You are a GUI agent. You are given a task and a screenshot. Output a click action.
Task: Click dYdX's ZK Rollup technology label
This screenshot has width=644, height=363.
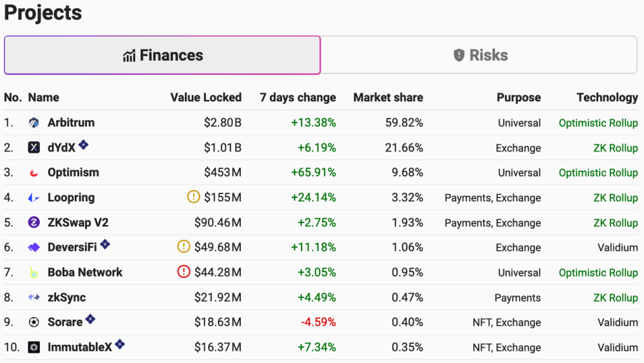click(616, 148)
